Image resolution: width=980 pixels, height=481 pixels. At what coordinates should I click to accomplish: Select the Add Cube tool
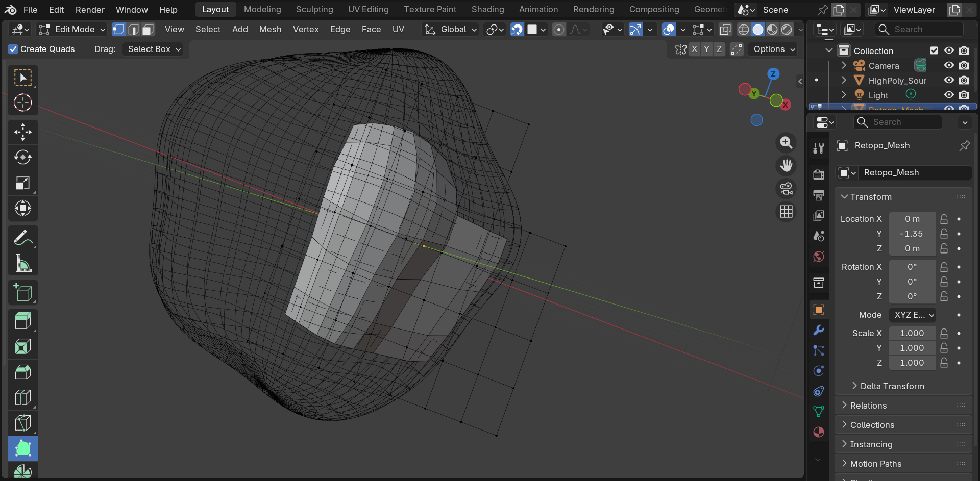pyautogui.click(x=23, y=292)
